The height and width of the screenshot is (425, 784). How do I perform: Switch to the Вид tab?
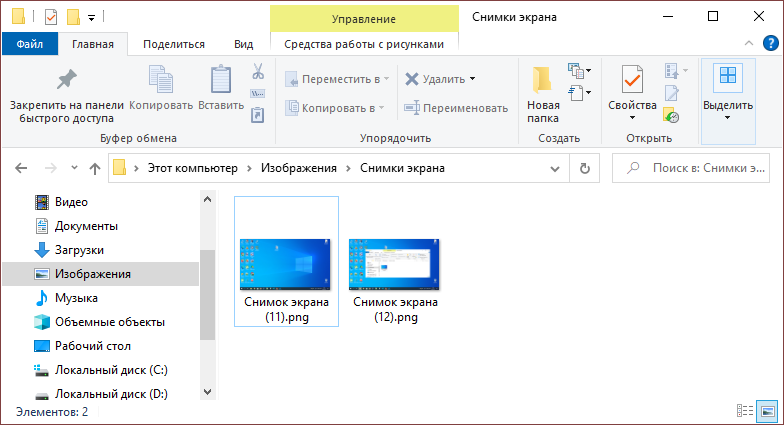pyautogui.click(x=244, y=44)
